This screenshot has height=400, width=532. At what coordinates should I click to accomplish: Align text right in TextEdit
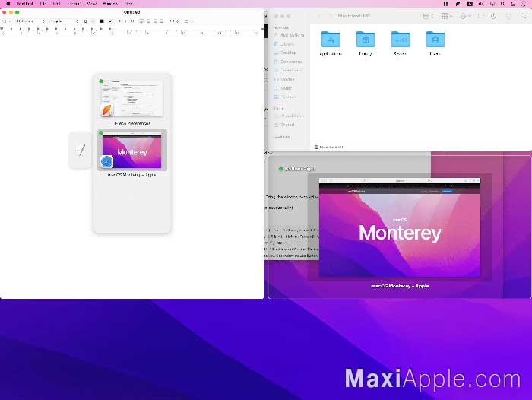(x=155, y=21)
